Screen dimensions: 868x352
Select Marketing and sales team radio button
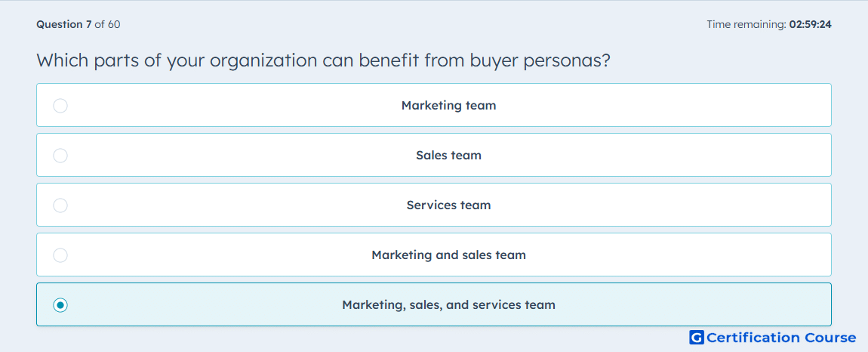[x=60, y=255]
